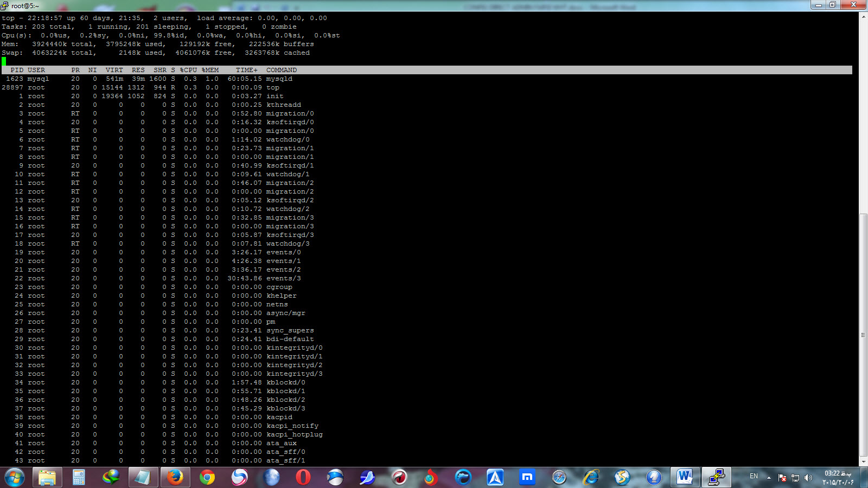Click the Swap: summary label
The image size is (868, 488).
[x=12, y=53]
